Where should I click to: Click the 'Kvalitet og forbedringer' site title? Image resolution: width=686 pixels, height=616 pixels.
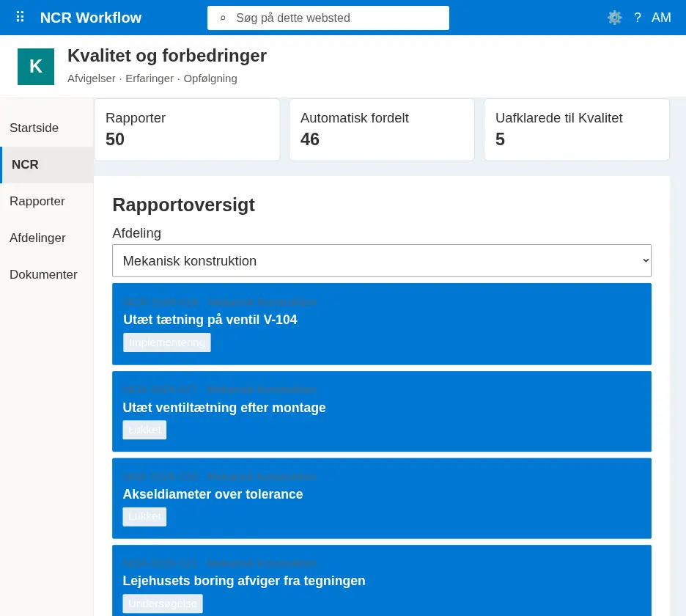(x=166, y=56)
